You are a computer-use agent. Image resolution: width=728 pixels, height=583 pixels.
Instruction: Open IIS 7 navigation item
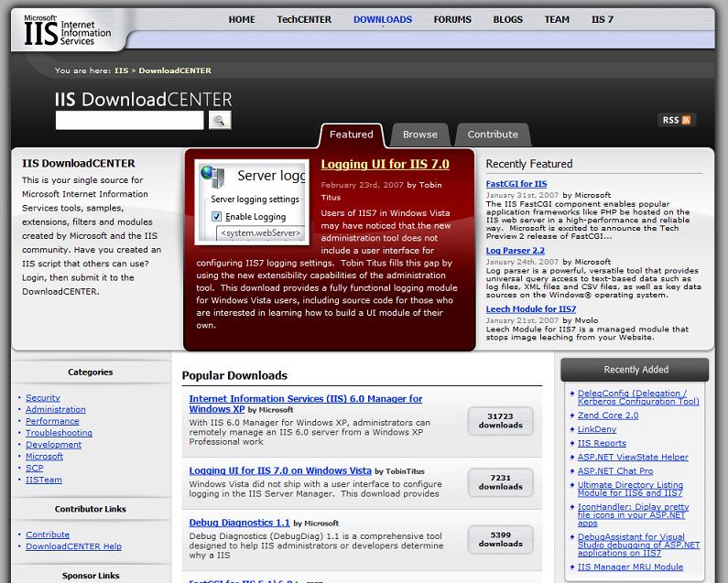point(603,19)
